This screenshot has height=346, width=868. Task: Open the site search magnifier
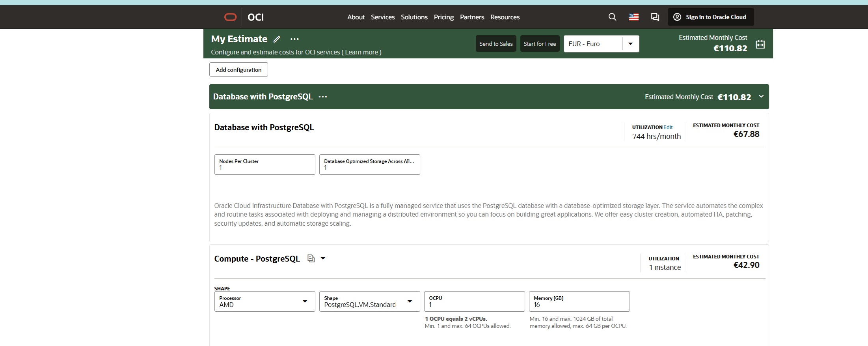[x=612, y=17]
